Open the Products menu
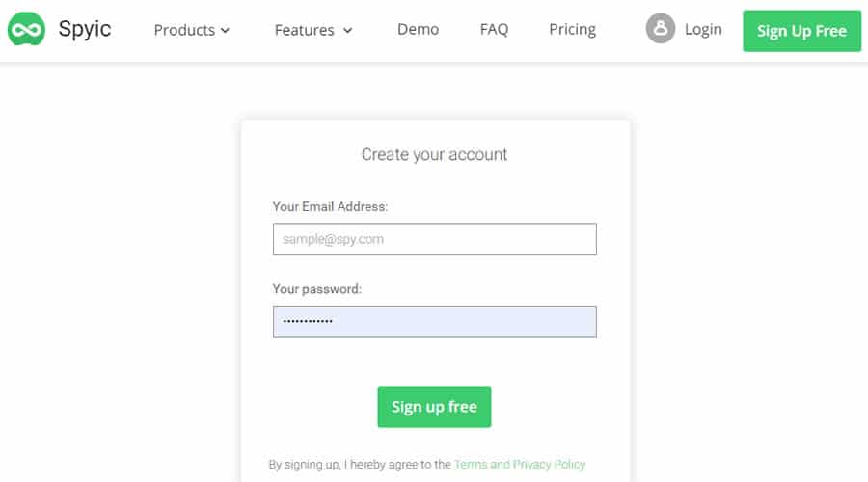Screen dimensions: 868x482 pos(184,30)
